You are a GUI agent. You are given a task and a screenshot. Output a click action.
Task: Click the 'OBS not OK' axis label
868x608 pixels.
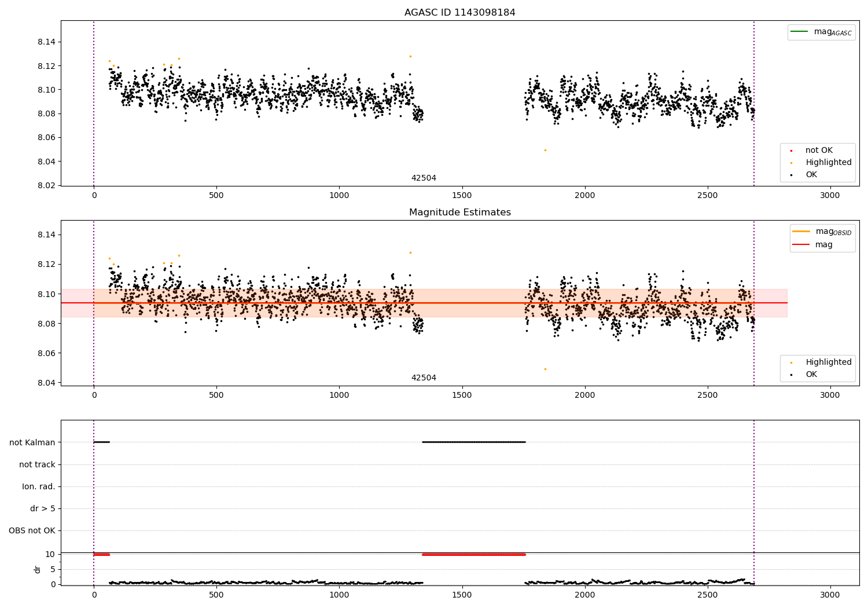pyautogui.click(x=32, y=530)
